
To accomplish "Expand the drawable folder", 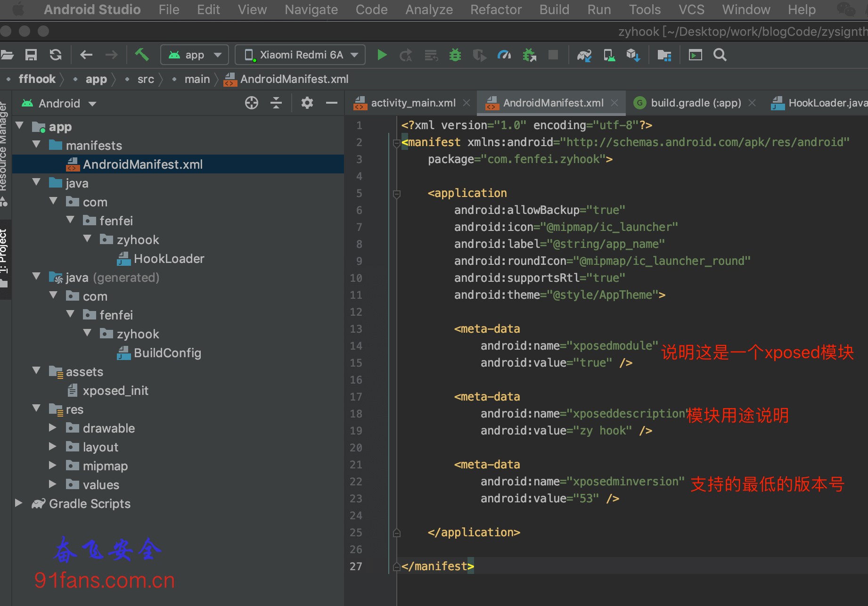I will [53, 428].
